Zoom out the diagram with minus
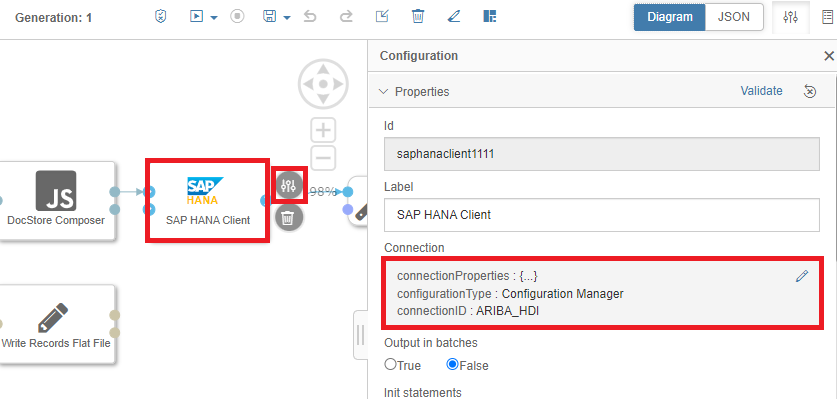The height and width of the screenshot is (399, 837). click(323, 158)
